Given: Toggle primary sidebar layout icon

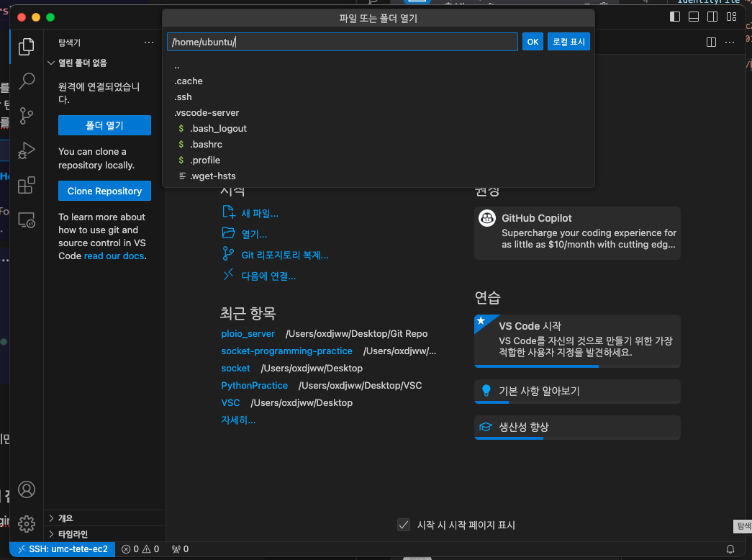Looking at the screenshot, I should tap(675, 17).
